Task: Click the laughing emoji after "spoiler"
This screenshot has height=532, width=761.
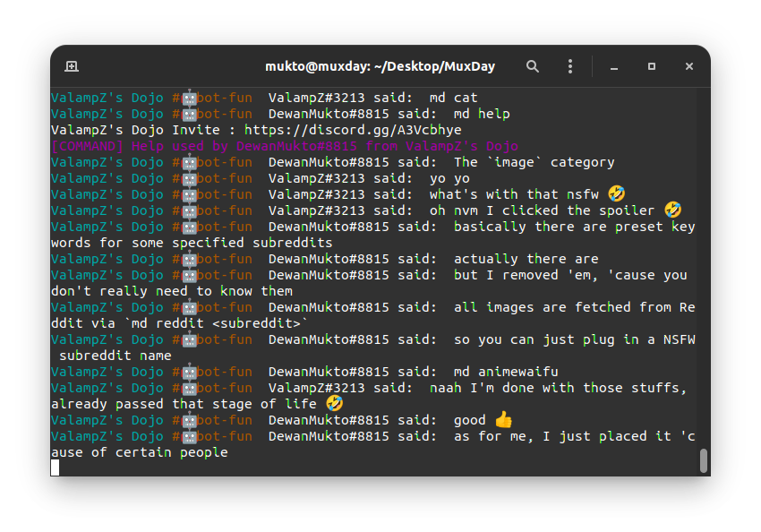Action: (672, 210)
